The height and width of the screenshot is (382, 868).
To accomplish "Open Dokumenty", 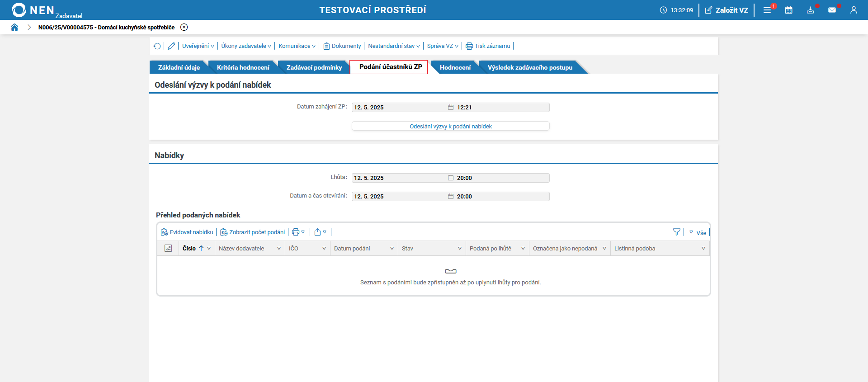I will (x=342, y=46).
